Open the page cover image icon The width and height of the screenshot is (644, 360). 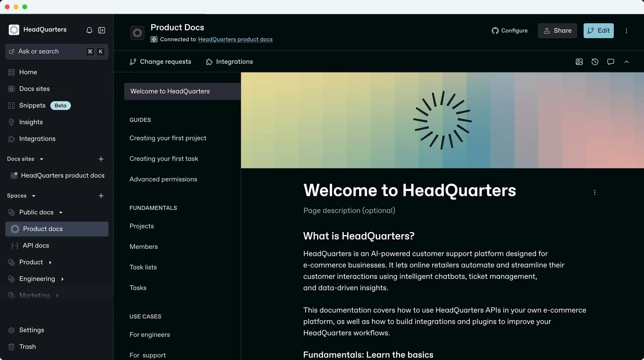point(579,62)
